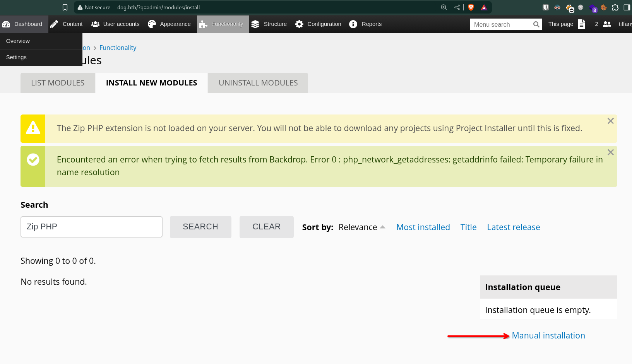The height and width of the screenshot is (364, 632).
Task: Click the 'Installation queue' heading
Action: 522,287
